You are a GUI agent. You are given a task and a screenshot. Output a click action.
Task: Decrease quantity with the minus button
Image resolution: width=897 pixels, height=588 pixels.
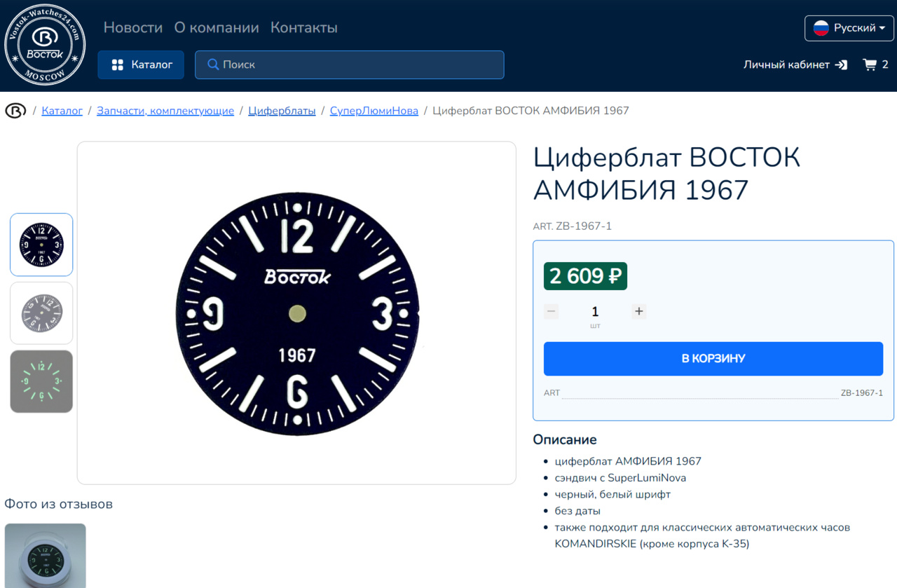pyautogui.click(x=552, y=311)
